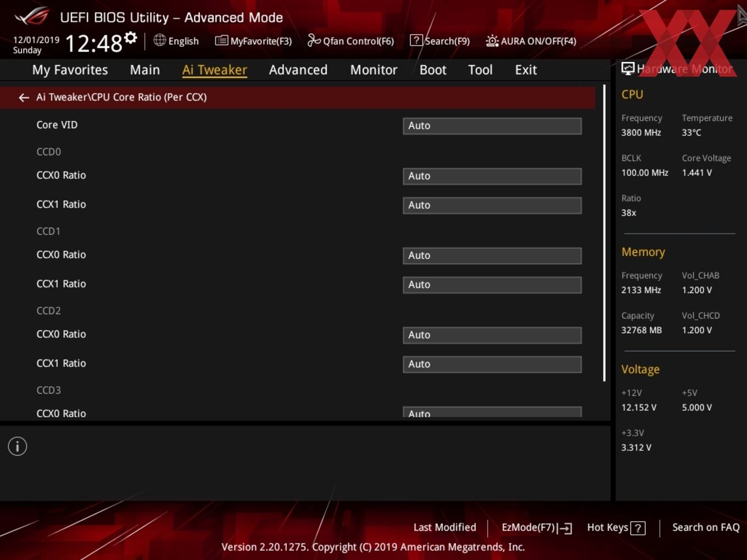Switch to Main tab

click(145, 70)
